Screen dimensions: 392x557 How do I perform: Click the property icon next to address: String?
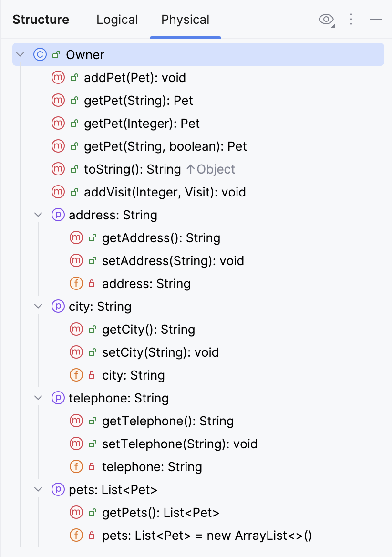tap(58, 215)
